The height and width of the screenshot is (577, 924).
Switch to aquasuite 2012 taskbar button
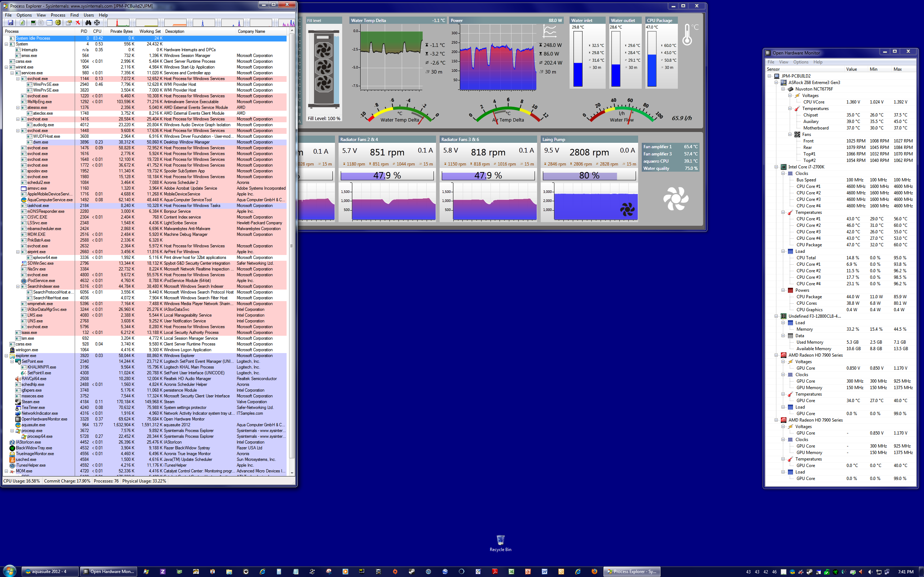(x=50, y=571)
